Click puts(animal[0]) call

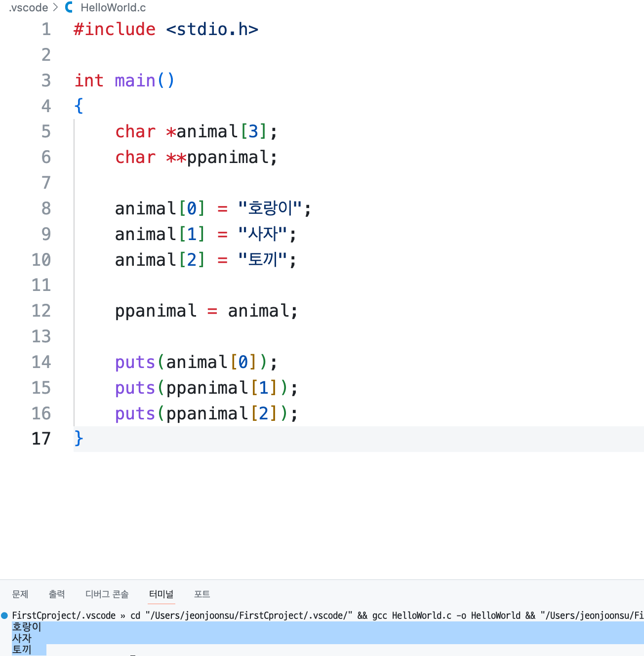pyautogui.click(x=196, y=362)
